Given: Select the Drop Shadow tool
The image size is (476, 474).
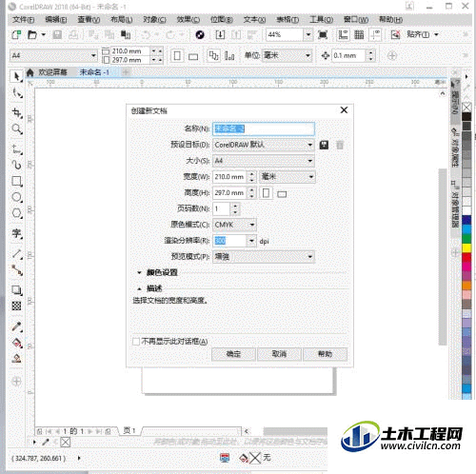Looking at the screenshot, I should (16, 289).
